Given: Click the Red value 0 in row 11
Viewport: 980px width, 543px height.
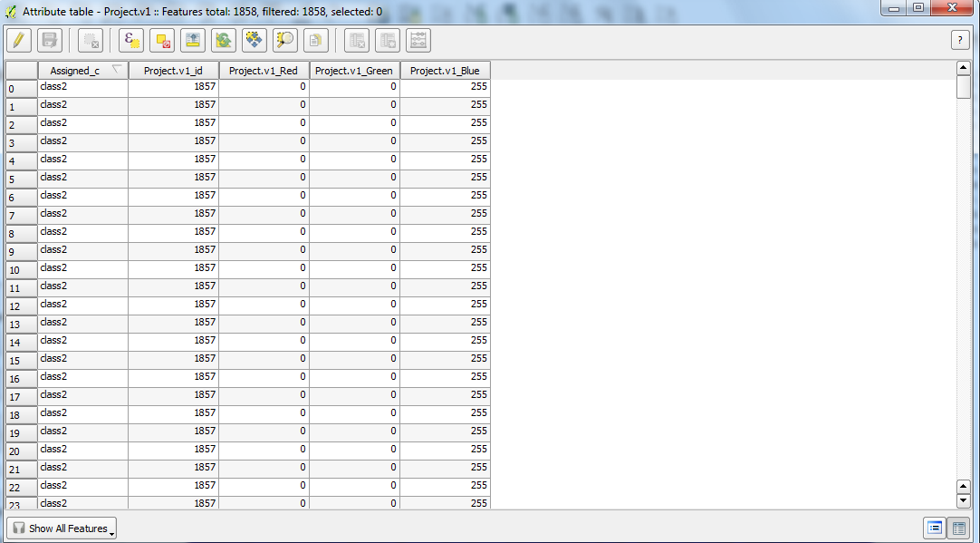Looking at the screenshot, I should [264, 288].
